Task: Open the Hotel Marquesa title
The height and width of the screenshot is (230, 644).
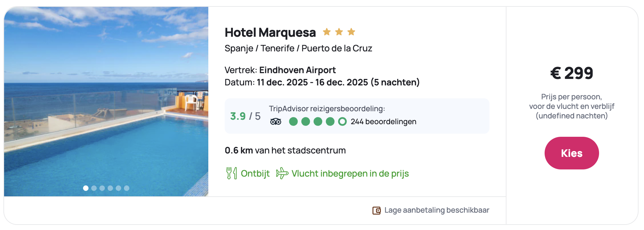Action: (x=270, y=33)
